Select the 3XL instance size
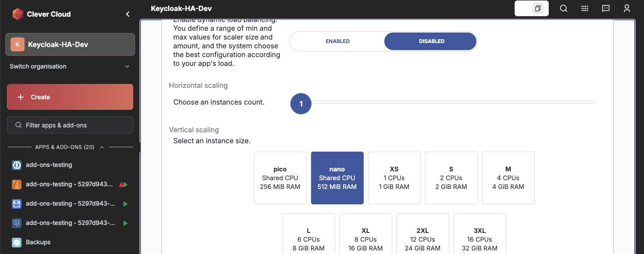The image size is (644, 254). pos(480,234)
